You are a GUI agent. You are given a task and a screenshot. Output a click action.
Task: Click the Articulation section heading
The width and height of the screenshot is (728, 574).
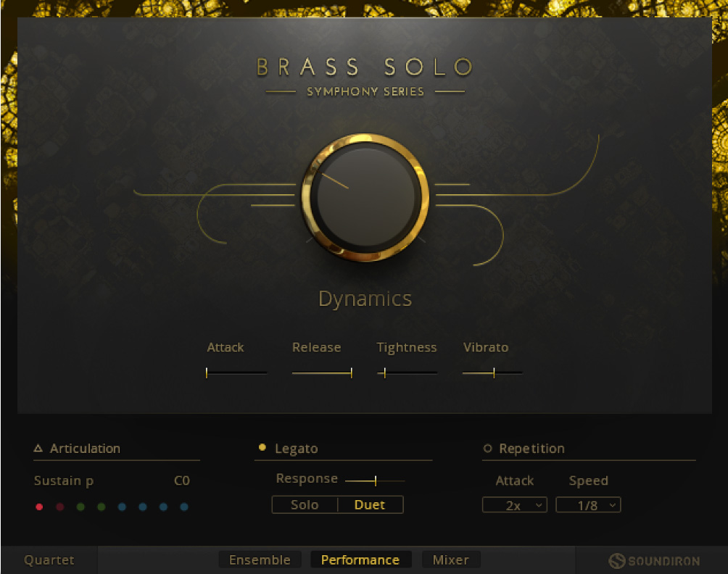tap(85, 448)
